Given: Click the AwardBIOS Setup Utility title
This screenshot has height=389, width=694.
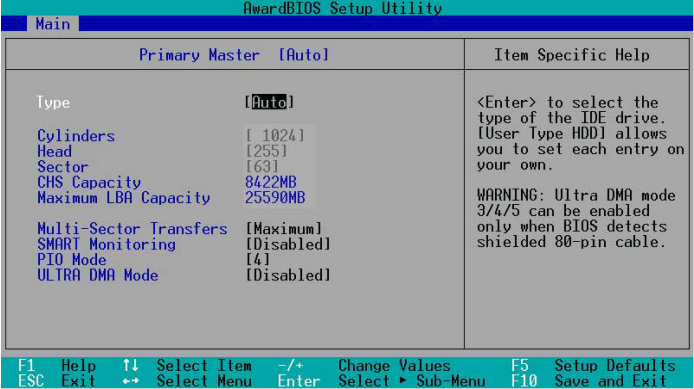Looking at the screenshot, I should pos(343,8).
